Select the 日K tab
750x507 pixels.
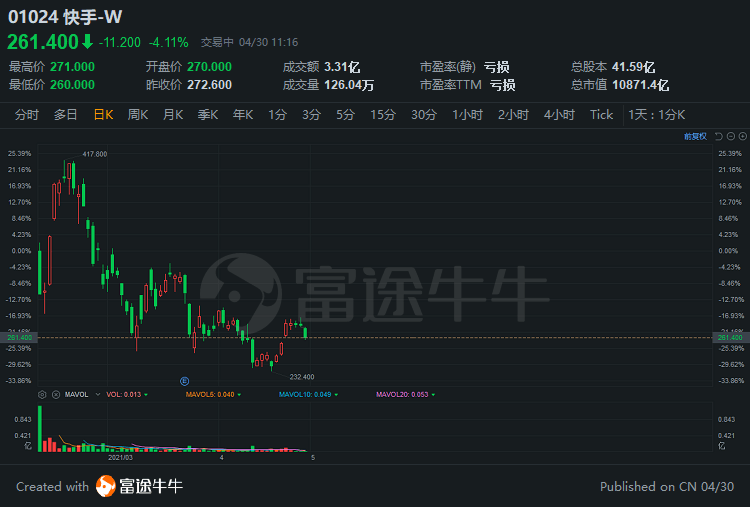click(103, 115)
